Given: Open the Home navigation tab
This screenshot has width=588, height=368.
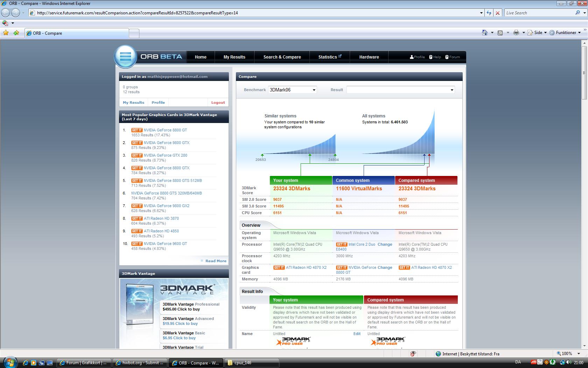Looking at the screenshot, I should pos(201,57).
